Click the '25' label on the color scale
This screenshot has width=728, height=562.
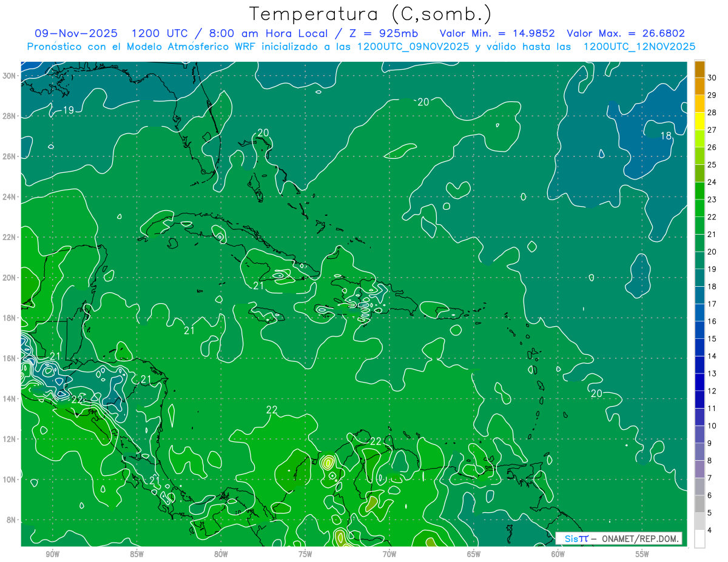click(712, 165)
